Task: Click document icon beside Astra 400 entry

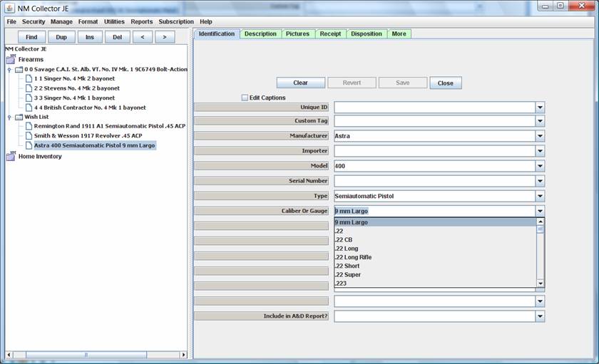Action: point(28,145)
